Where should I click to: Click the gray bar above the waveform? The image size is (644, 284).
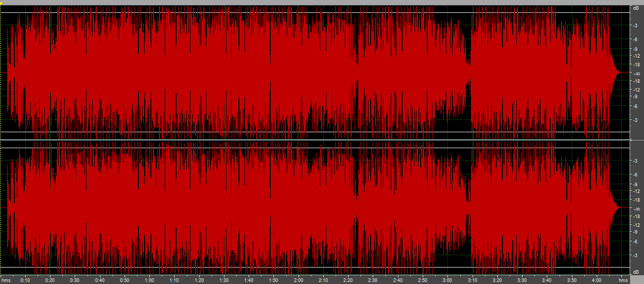(322, 3)
